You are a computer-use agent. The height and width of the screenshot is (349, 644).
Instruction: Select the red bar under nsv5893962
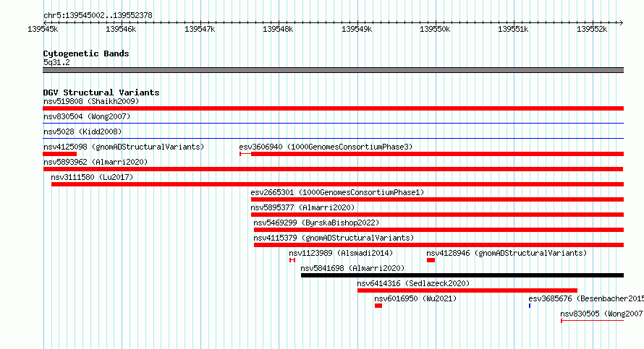pos(333,169)
